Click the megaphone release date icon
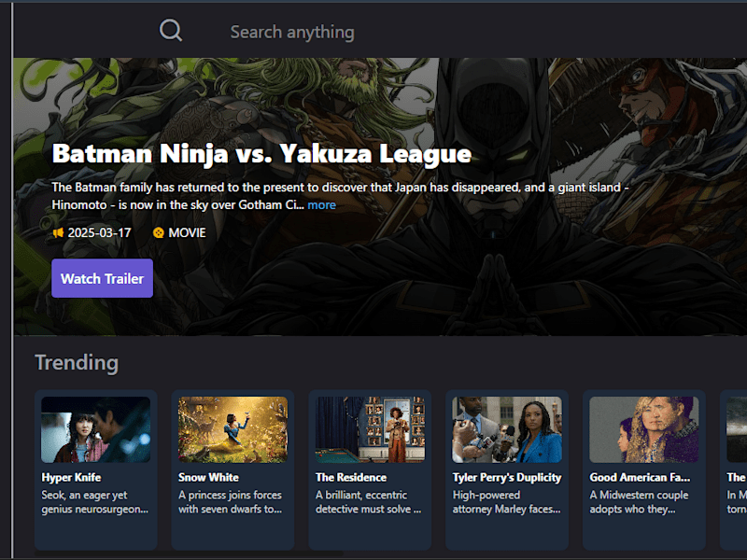747x560 pixels. pyautogui.click(x=58, y=232)
